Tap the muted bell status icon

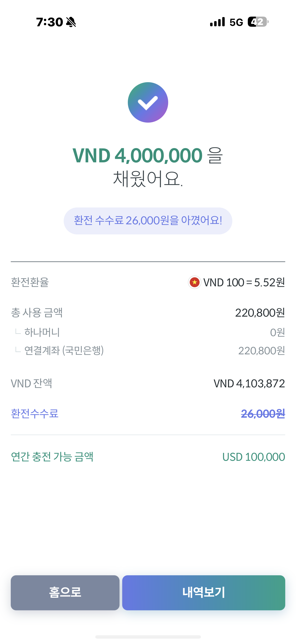(x=71, y=22)
